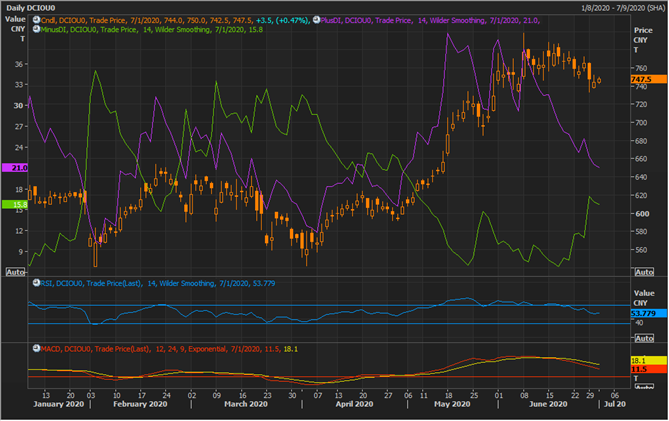Screen dimensions: 669x421
Task: Click the 560 price axis label
Action: 641,250
